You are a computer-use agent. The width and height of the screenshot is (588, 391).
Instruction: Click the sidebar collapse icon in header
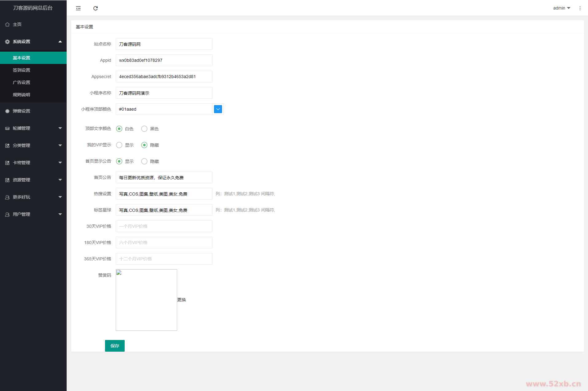pyautogui.click(x=78, y=8)
